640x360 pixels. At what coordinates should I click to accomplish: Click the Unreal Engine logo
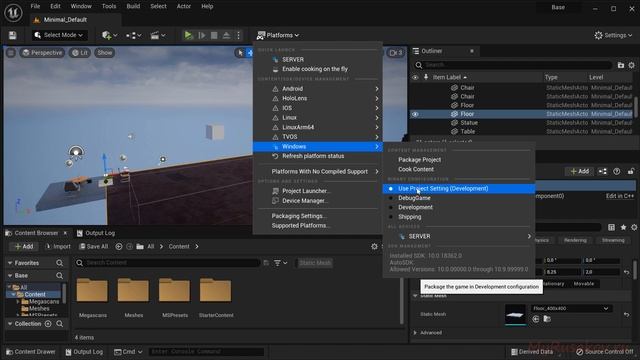13,12
